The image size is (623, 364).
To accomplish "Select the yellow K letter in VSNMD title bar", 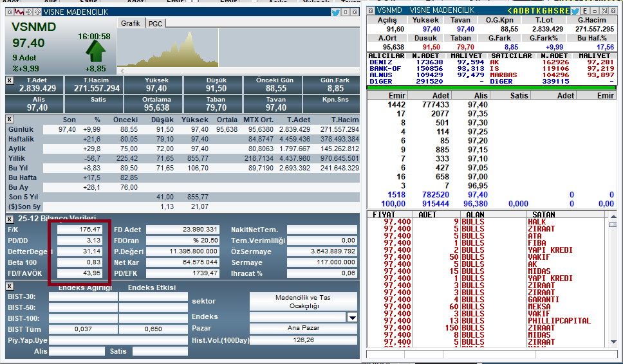I will (539, 11).
